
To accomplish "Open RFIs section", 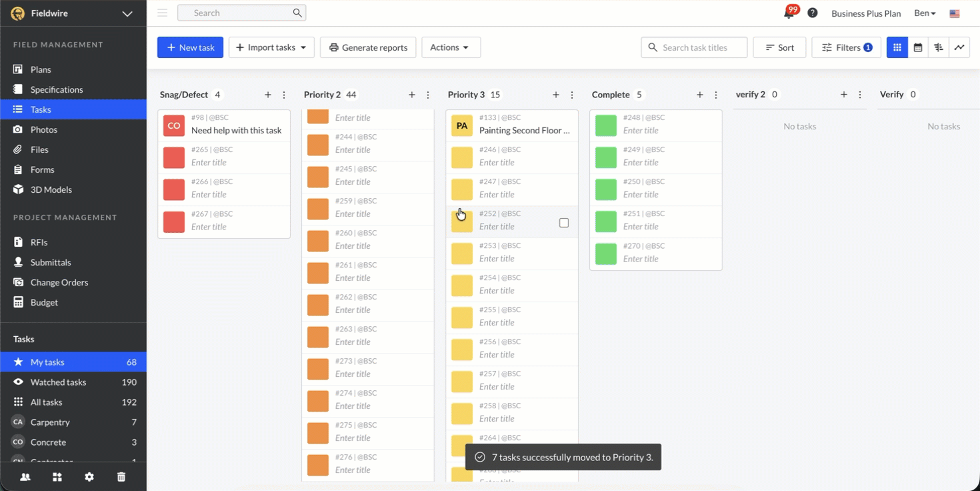I will (73, 242).
